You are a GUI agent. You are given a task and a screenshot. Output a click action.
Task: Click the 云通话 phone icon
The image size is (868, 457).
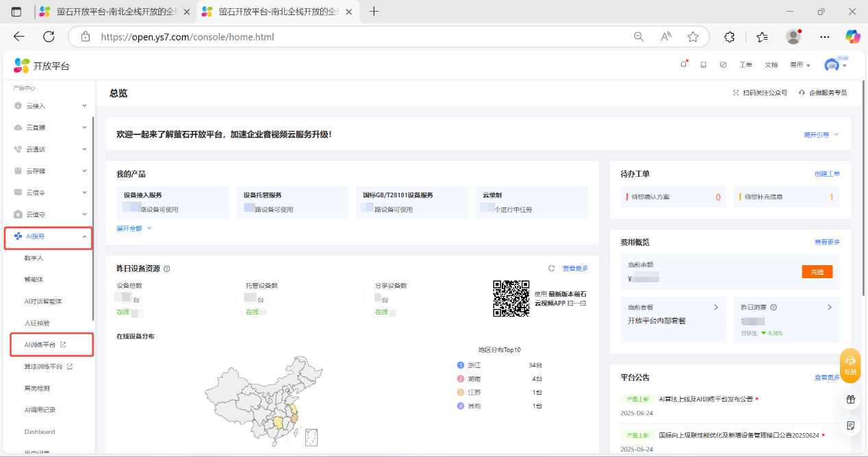coord(18,149)
